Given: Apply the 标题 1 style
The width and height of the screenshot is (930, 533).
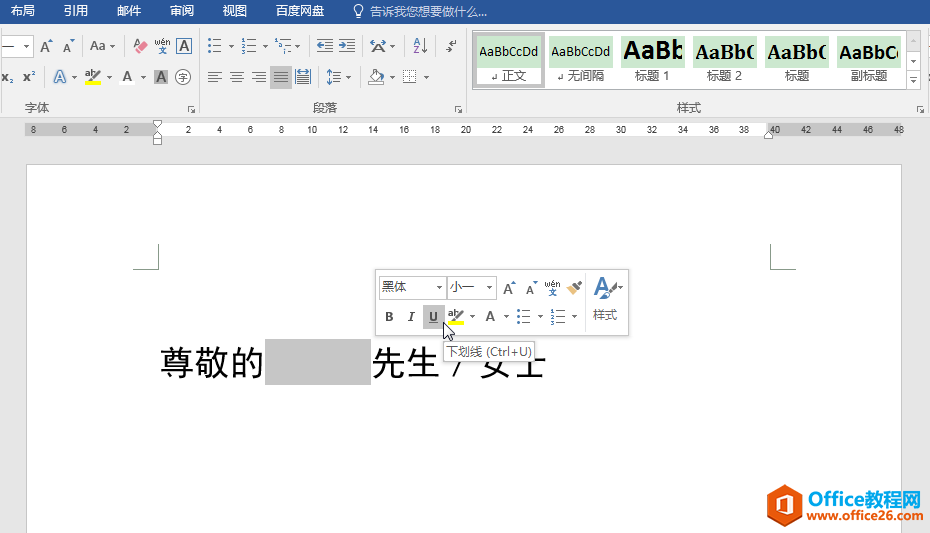Looking at the screenshot, I should click(x=652, y=60).
